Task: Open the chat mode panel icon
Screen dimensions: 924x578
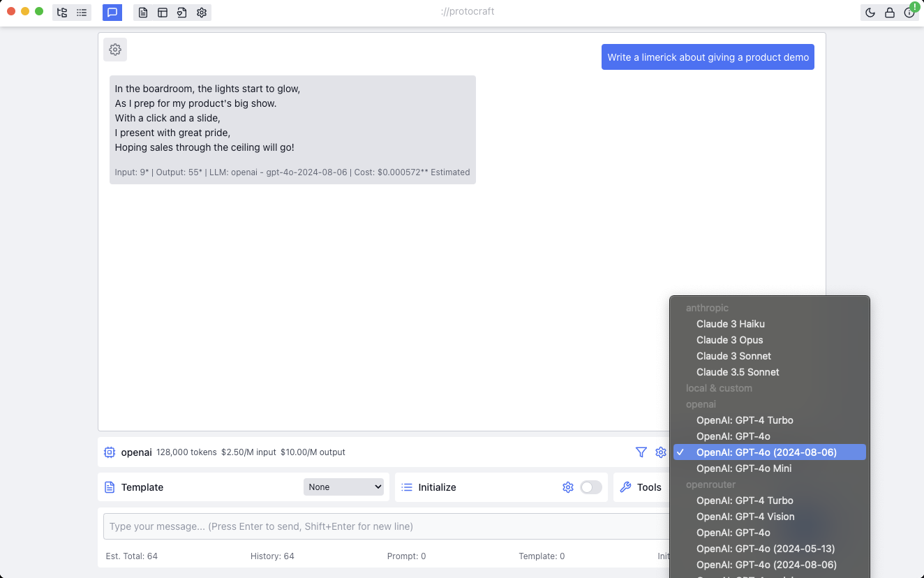Action: tap(112, 12)
